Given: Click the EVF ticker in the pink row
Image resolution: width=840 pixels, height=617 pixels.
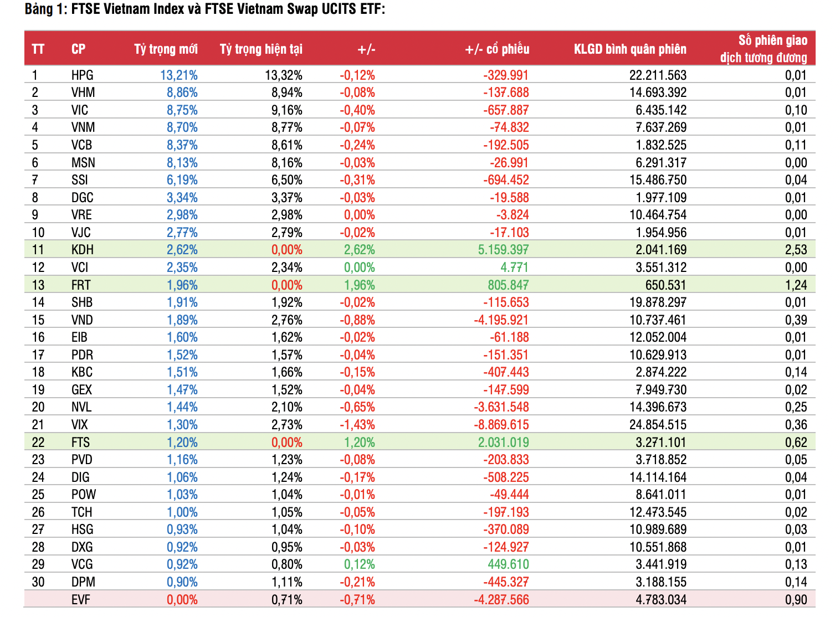Looking at the screenshot, I should [x=81, y=600].
